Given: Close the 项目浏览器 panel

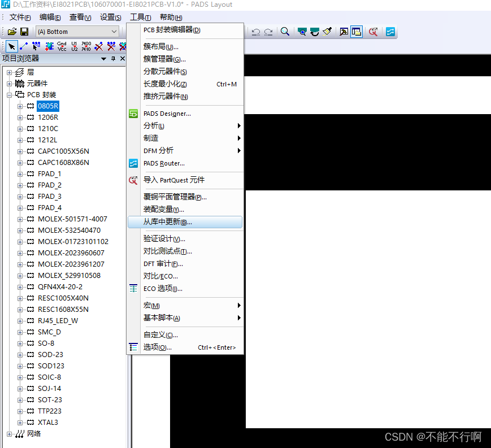Looking at the screenshot, I should (123, 59).
